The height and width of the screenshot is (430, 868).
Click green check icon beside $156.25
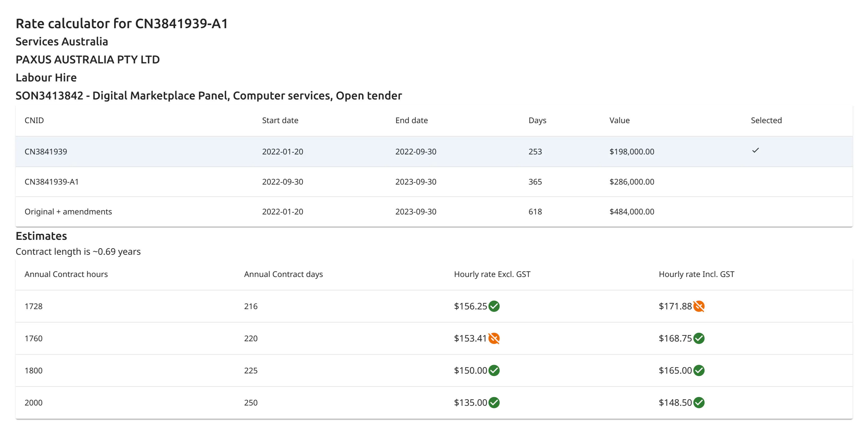(494, 306)
